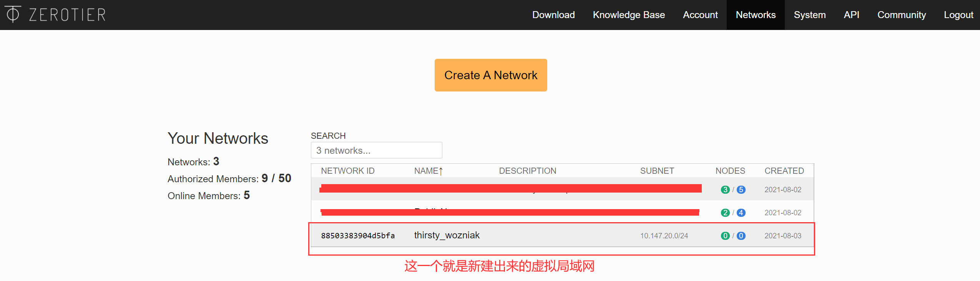
Task: Click the green 2 online nodes badge
Action: 725,213
